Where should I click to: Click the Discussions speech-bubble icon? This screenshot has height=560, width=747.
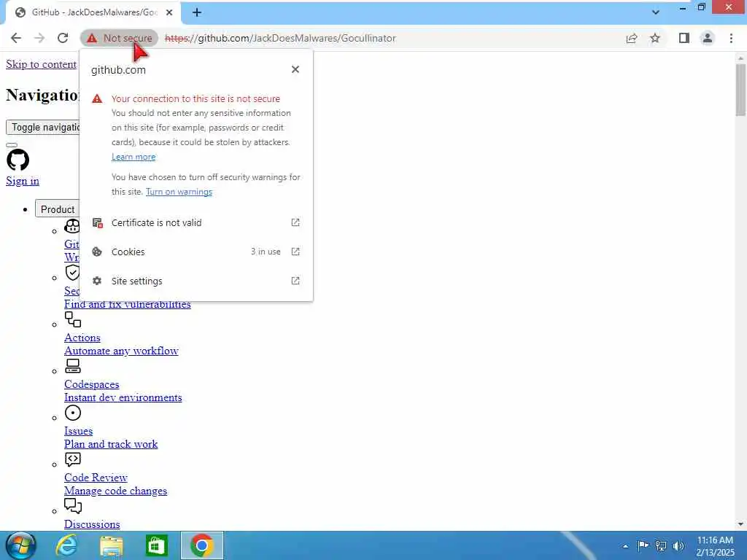pyautogui.click(x=73, y=506)
